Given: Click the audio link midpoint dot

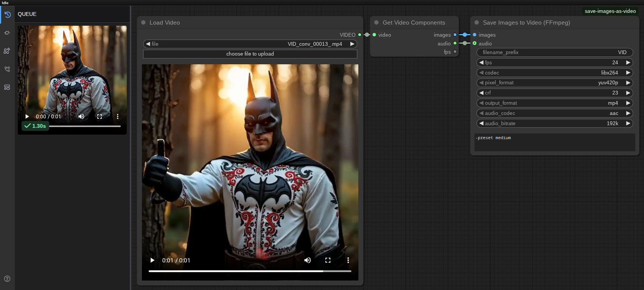Looking at the screenshot, I should (465, 43).
